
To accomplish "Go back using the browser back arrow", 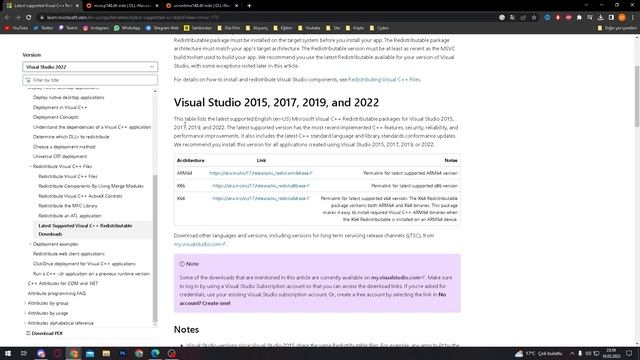I will [x=7, y=17].
